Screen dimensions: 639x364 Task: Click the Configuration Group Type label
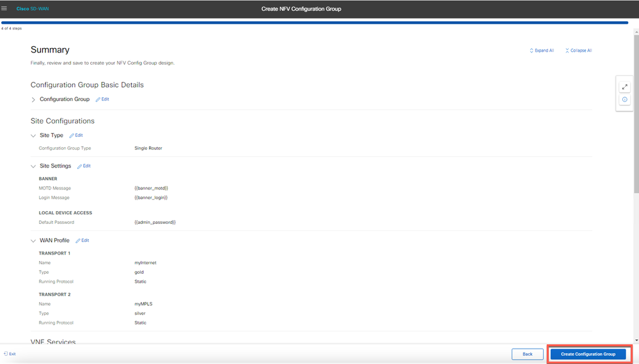coord(65,148)
